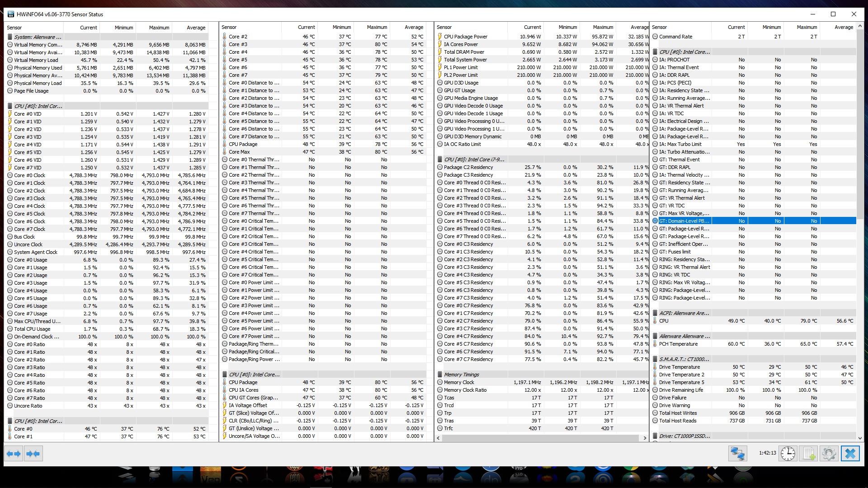Select the Total CPU Usage row
868x488 pixels.
(x=32, y=329)
